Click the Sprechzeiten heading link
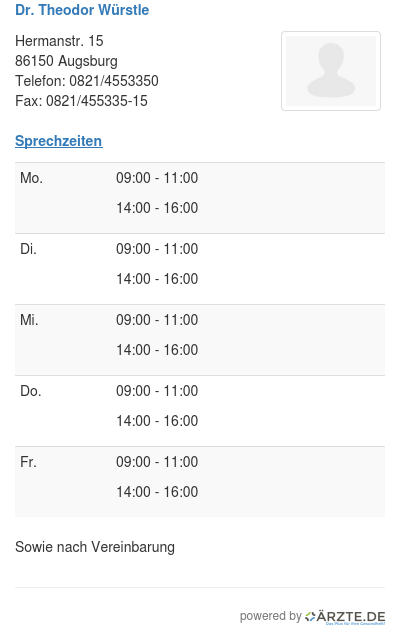The image size is (400, 637). (x=59, y=141)
